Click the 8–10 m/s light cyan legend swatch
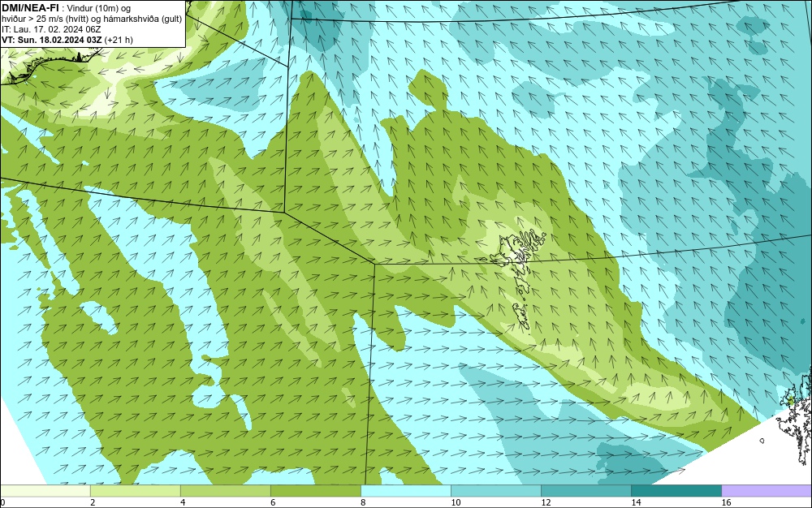The image size is (812, 508). point(405,490)
